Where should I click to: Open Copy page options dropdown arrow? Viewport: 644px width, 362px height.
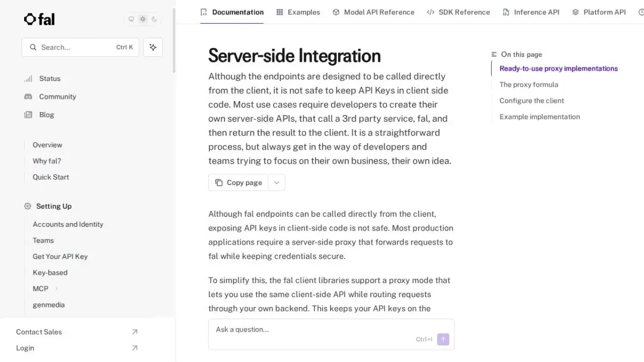click(276, 182)
